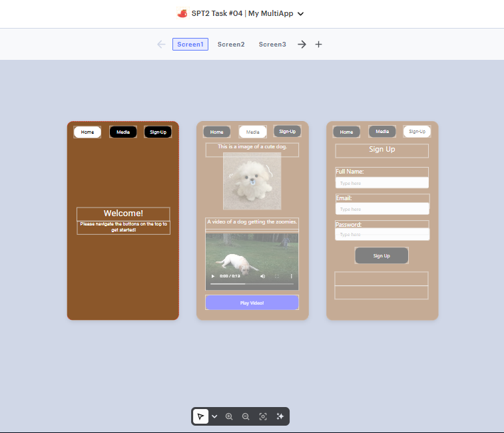Screen dimensions: 504x433
Task: Open the sparkle AI tool
Action: [280, 416]
